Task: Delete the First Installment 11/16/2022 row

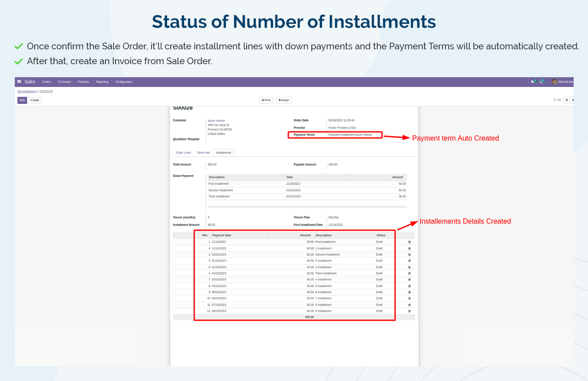Action: (409, 242)
